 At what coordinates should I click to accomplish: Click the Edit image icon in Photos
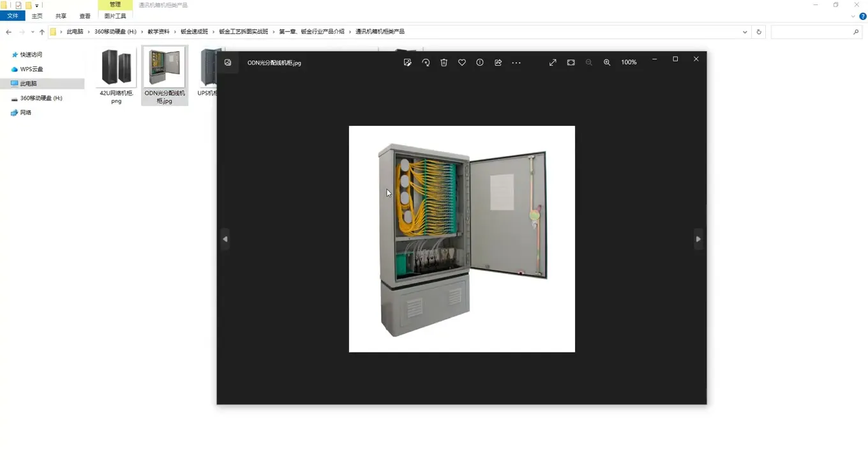[x=407, y=63]
